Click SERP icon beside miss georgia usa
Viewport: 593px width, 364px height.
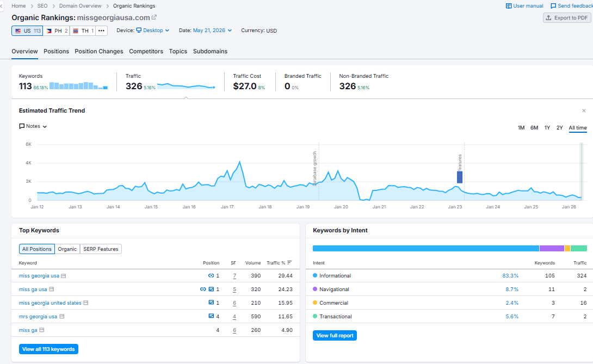[64, 276]
